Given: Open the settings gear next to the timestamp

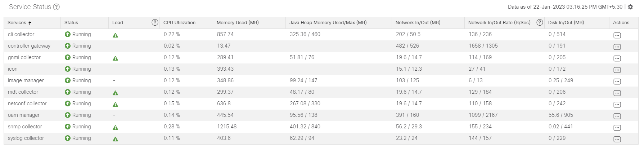Looking at the screenshot, I should (x=630, y=7).
